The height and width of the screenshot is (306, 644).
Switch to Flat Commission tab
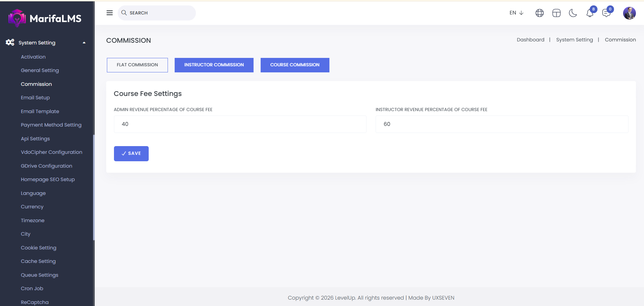coord(137,65)
